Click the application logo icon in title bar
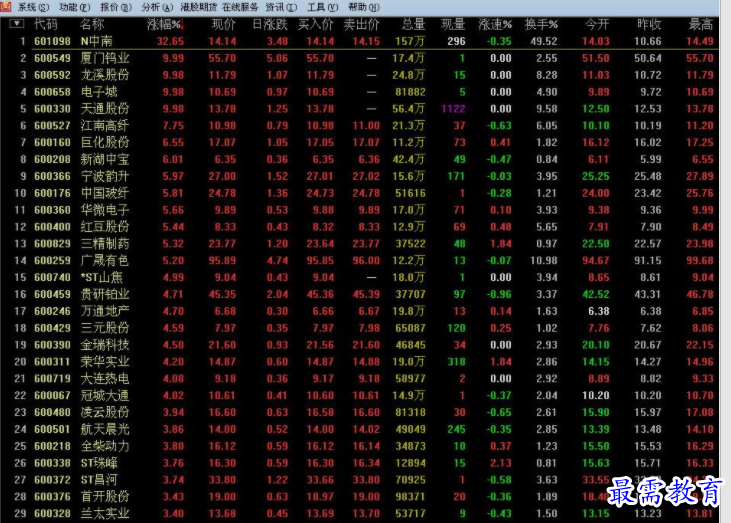This screenshot has width=731, height=523. click(5, 6)
